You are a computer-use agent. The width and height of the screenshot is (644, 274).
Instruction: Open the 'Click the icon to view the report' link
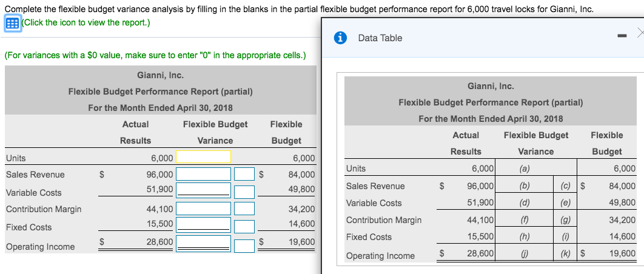pyautogui.click(x=85, y=22)
